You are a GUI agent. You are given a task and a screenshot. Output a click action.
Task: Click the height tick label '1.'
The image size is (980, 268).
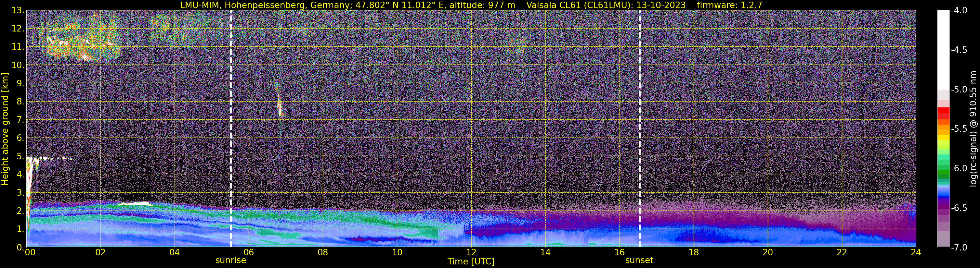(20, 229)
